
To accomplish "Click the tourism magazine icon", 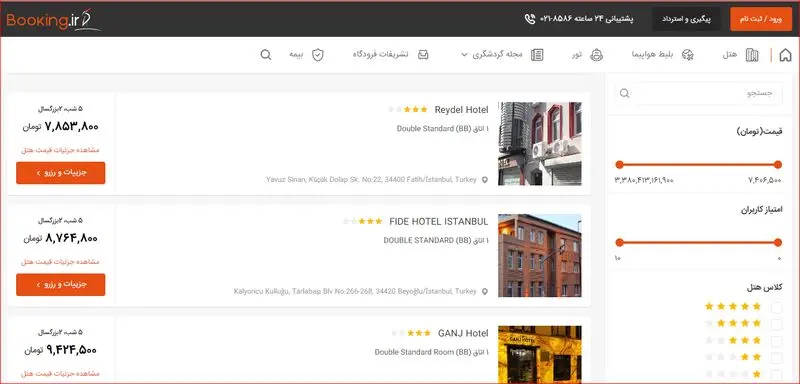I will [537, 55].
